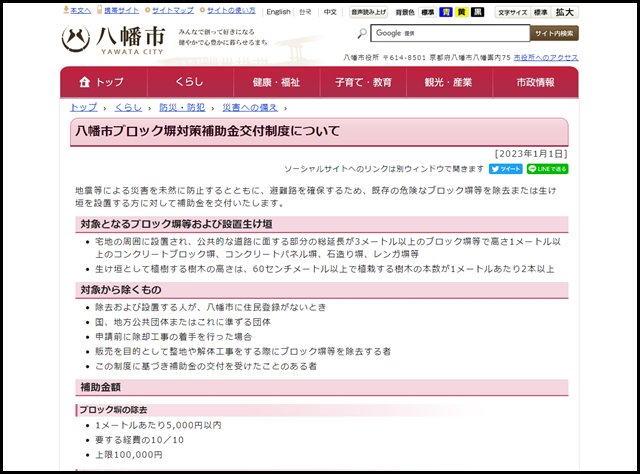Open the 健康・福祉 navigation tab

point(275,81)
